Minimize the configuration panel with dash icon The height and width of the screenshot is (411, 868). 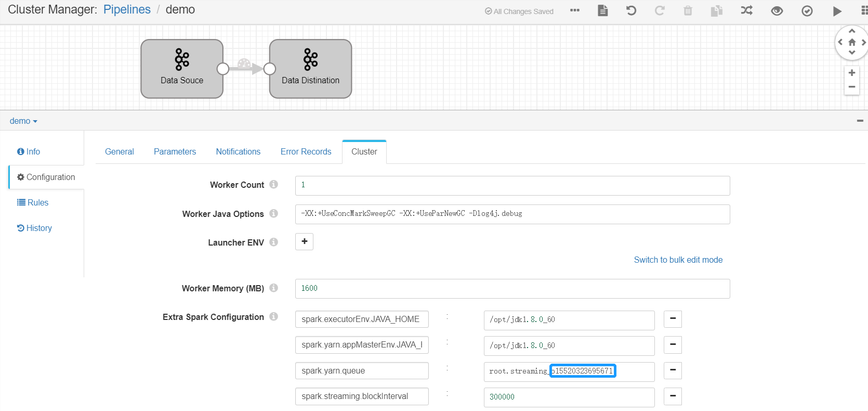[x=860, y=121]
